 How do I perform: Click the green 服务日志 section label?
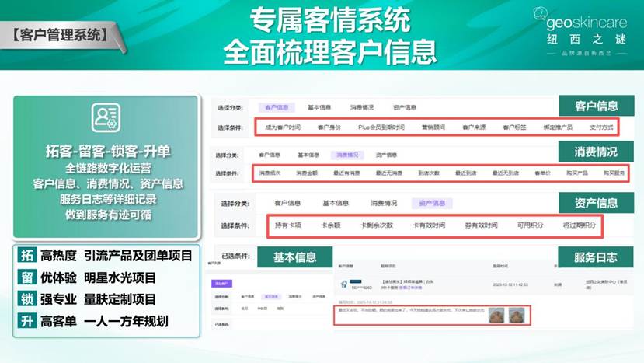(x=596, y=257)
